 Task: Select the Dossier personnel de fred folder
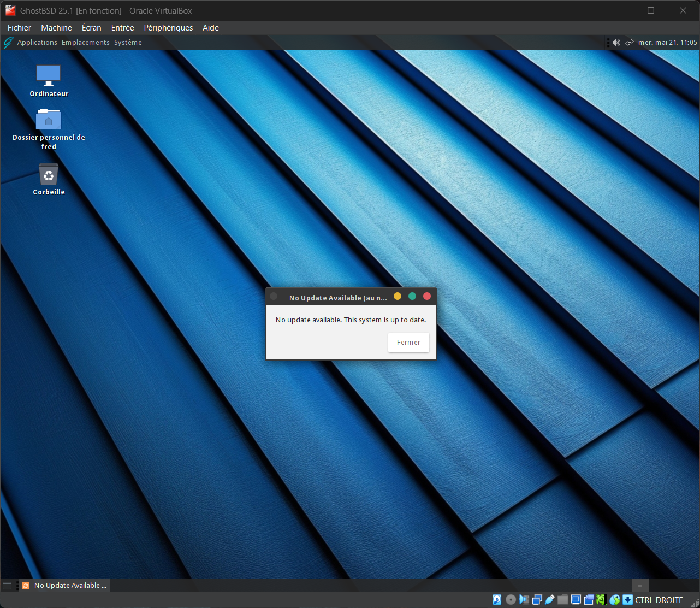pos(49,130)
